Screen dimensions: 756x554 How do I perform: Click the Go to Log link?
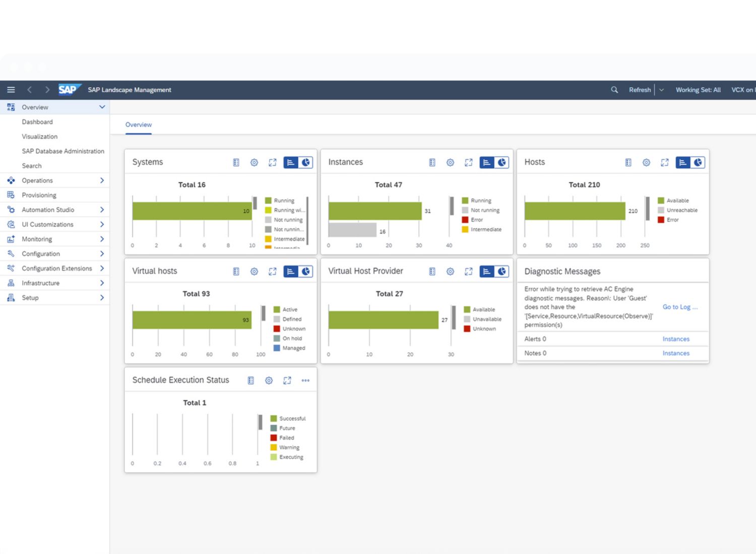tap(679, 307)
